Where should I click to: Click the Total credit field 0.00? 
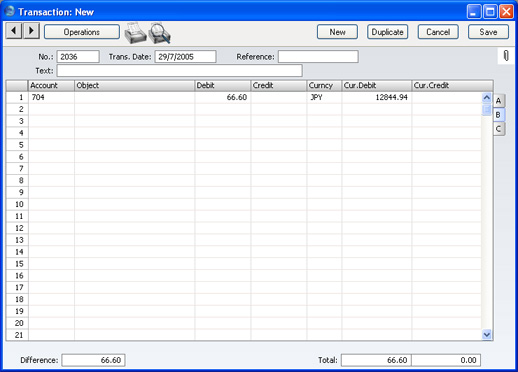point(446,360)
